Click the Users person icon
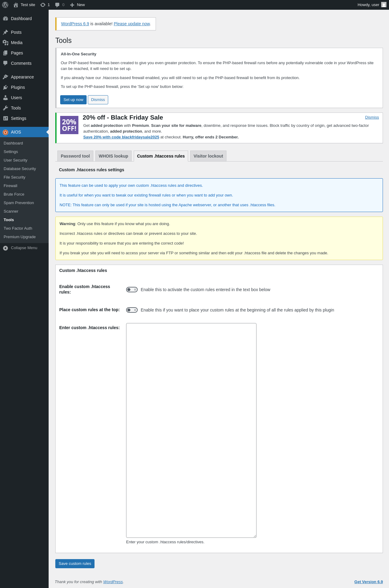 coord(5,98)
